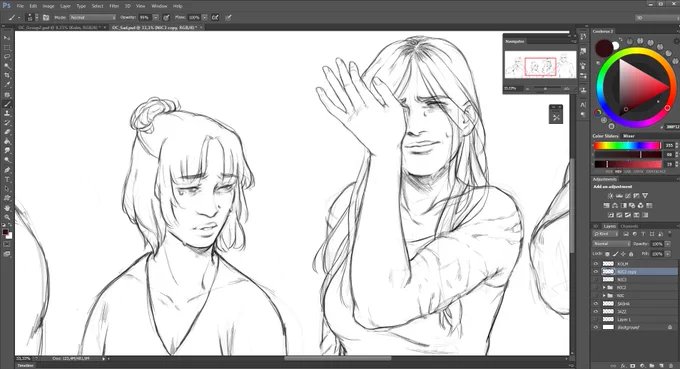
Task: Click the foreground color circle in Coolorus
Action: (x=604, y=48)
